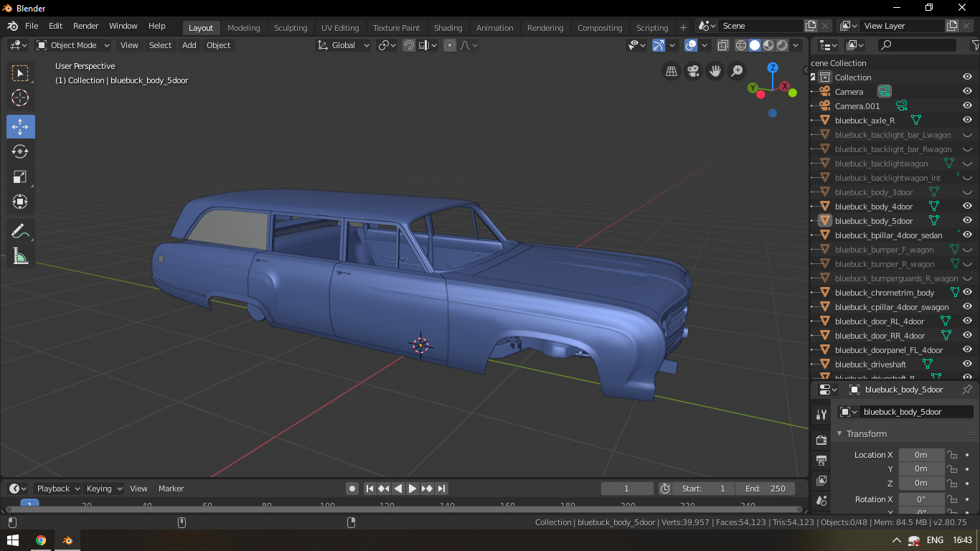Screen dimensions: 980x551
Task: Choose the Annotate pencil tool
Action: tap(20, 231)
